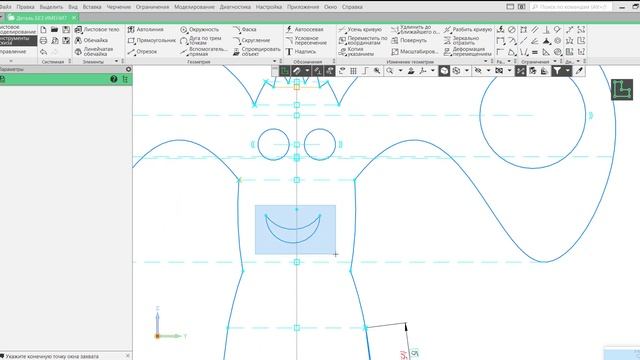640x360 pixels.
Task: Toggle the sketch-mode indicator at canvas corner
Action: pyautogui.click(x=622, y=89)
